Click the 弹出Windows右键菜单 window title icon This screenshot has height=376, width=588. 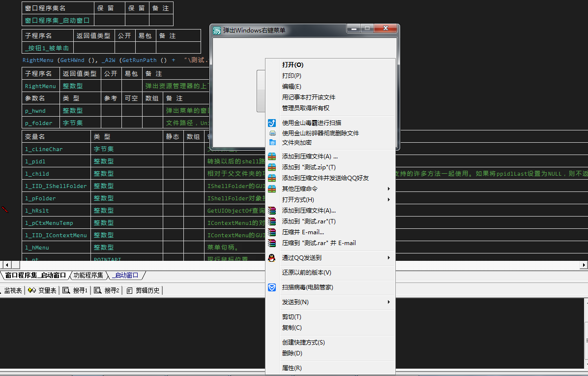click(217, 31)
